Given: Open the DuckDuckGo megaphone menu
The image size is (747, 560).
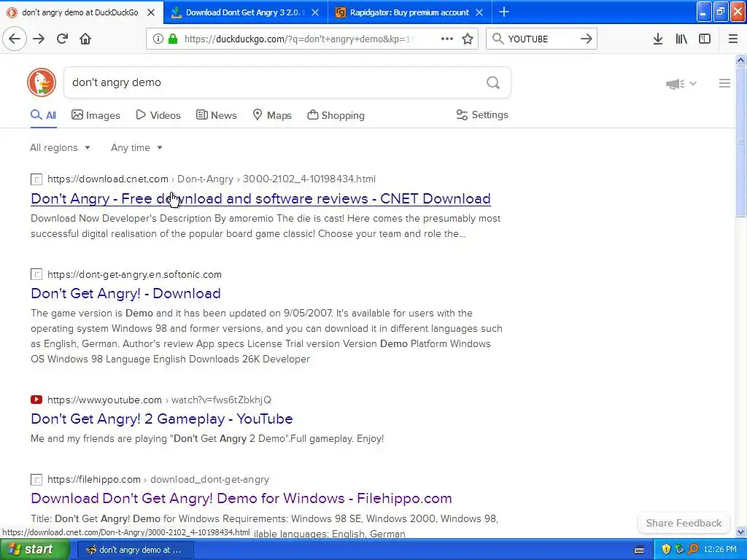Looking at the screenshot, I should (681, 84).
